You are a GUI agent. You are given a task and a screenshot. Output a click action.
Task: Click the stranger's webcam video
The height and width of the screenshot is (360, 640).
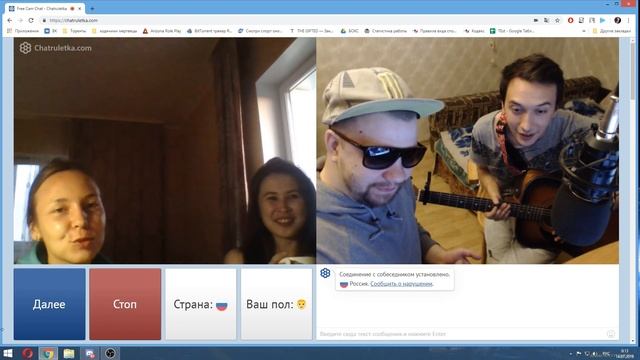click(x=164, y=151)
